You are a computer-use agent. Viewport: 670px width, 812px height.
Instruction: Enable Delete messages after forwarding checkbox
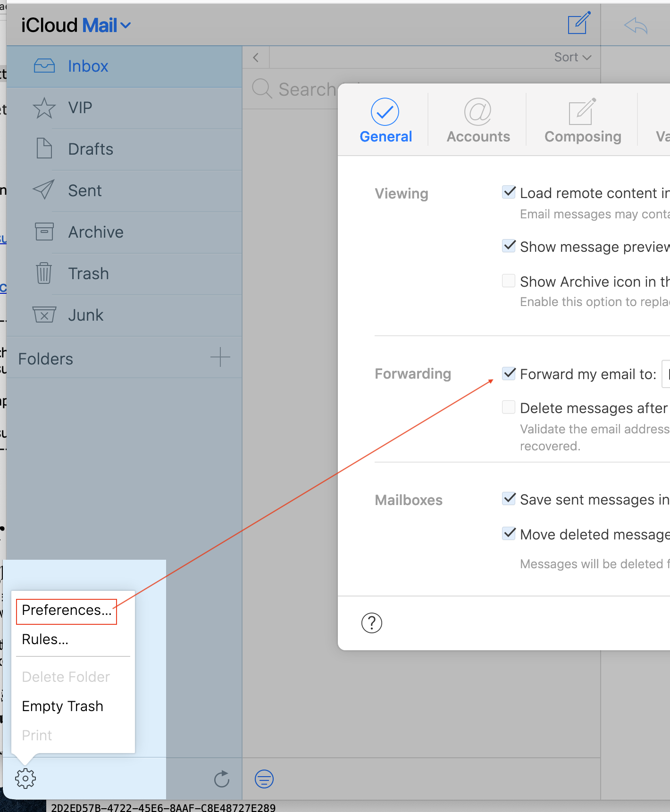point(509,407)
